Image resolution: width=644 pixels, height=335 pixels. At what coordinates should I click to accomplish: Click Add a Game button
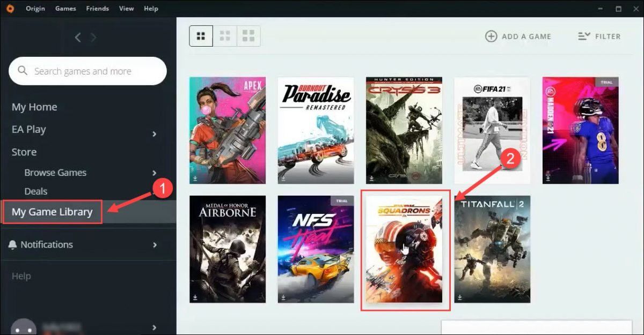518,36
